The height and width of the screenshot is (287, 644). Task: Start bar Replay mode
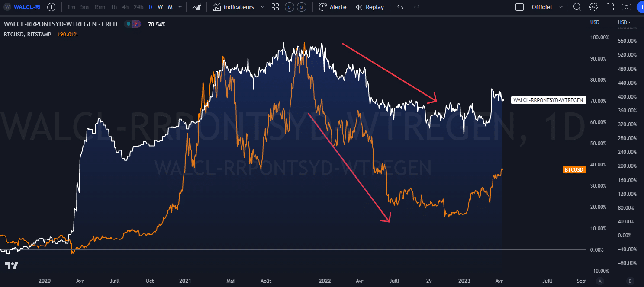point(370,7)
